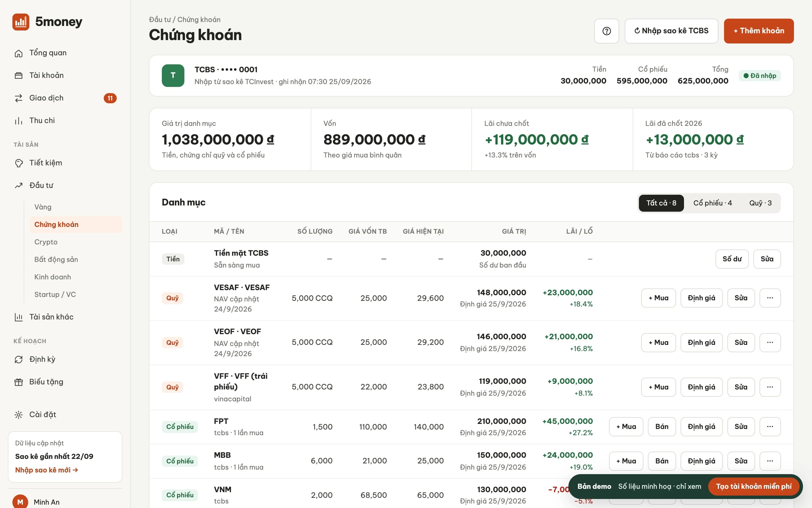Click + Mua for FPT stock
The image size is (812, 508).
tap(626, 427)
